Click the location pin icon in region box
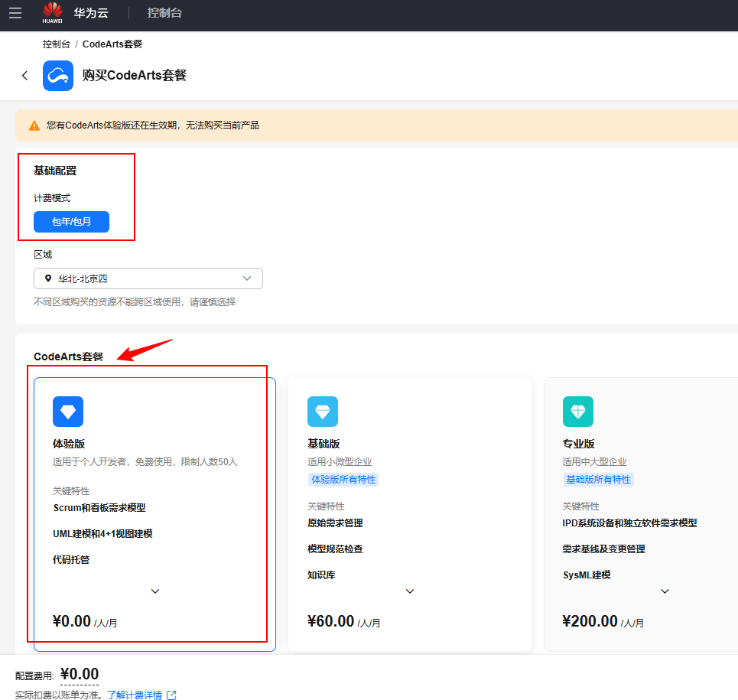This screenshot has height=700, width=738. coord(48,278)
